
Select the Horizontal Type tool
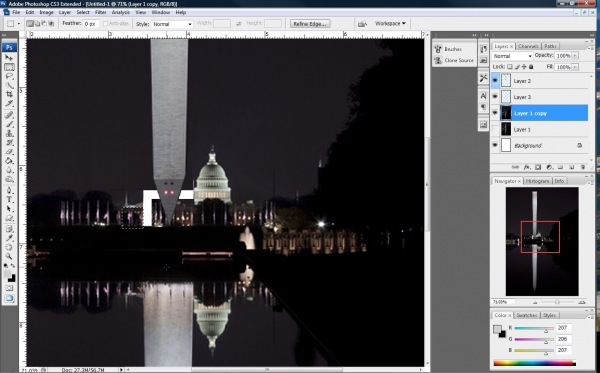9,199
